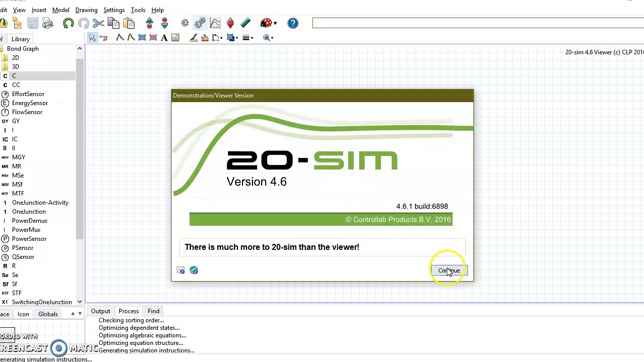The height and width of the screenshot is (362, 644).
Task: Click the Paste clipboard icon
Action: click(129, 23)
